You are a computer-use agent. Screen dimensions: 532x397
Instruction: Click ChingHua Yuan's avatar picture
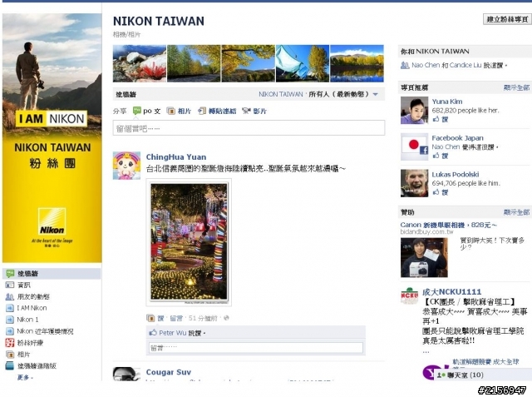pyautogui.click(x=126, y=166)
